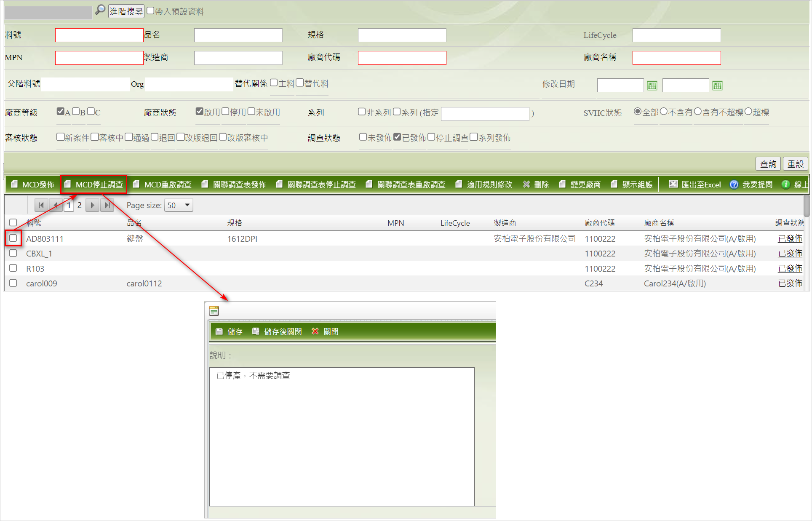
Task: Go to the next results page
Action: click(x=92, y=205)
